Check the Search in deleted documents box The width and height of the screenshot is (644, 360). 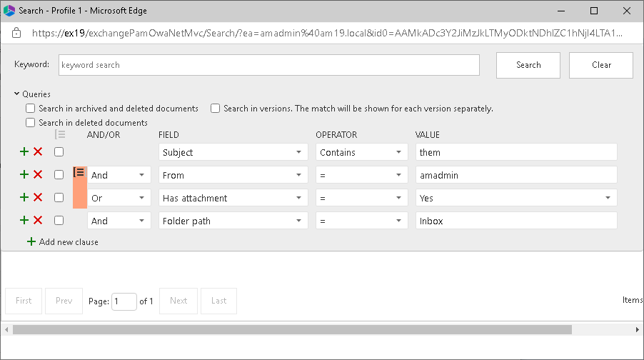(x=30, y=123)
